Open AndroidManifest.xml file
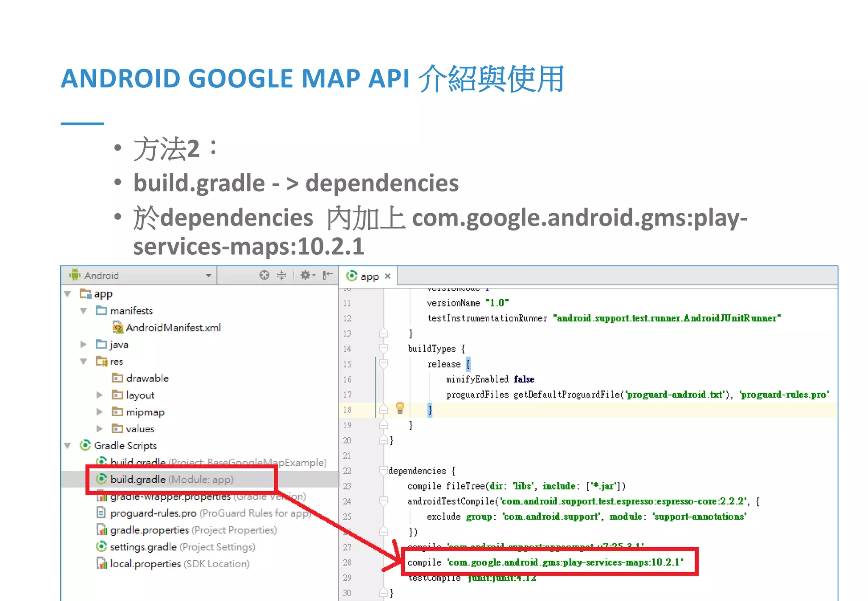The width and height of the screenshot is (868, 601). point(173,328)
